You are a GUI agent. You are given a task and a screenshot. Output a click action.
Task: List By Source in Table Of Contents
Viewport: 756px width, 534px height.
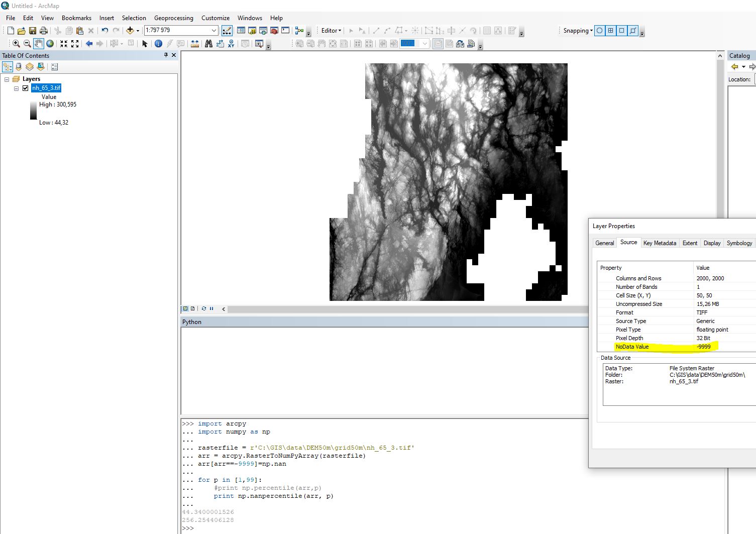coord(19,67)
